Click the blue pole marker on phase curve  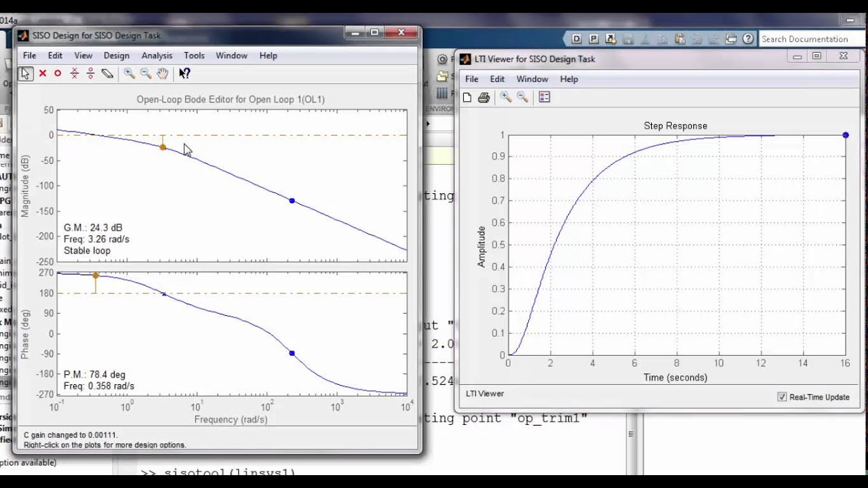tap(292, 353)
